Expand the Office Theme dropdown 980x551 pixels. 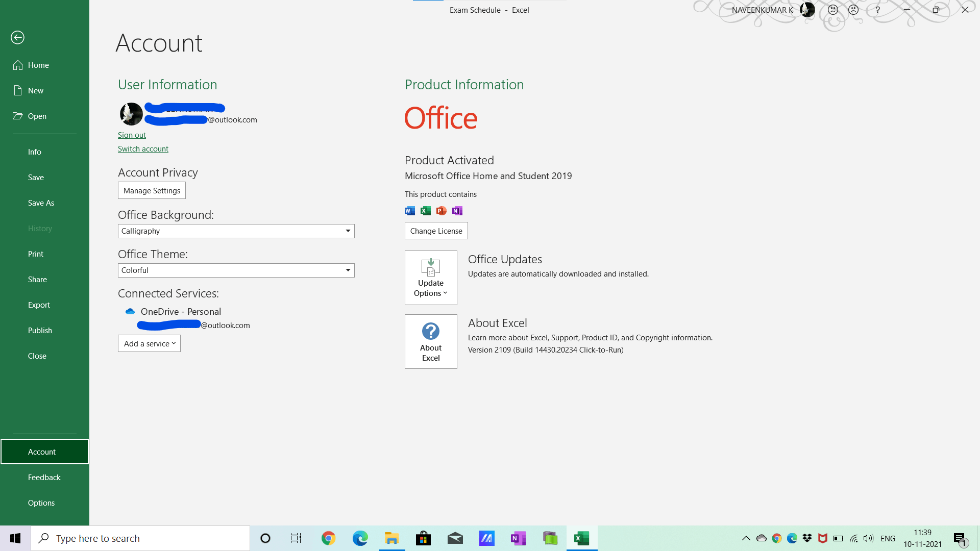click(348, 270)
